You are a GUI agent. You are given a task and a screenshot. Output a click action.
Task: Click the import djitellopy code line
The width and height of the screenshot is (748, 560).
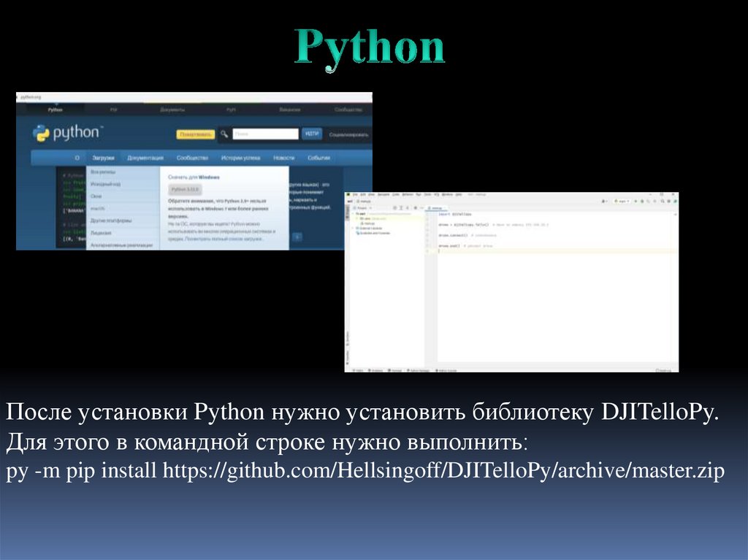point(454,214)
